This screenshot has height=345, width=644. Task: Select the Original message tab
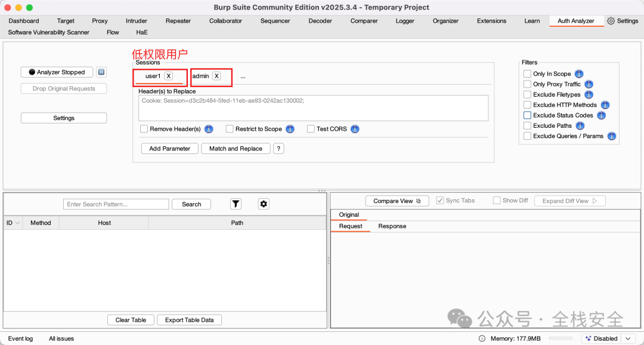(349, 215)
